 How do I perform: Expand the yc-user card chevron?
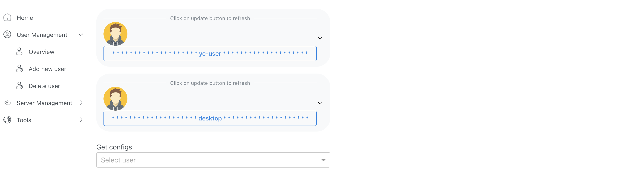click(319, 38)
